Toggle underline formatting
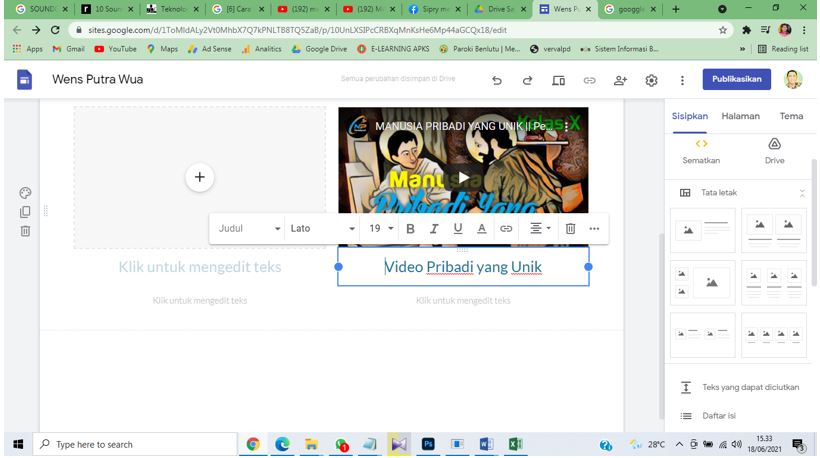Screen dimensions: 820x458 pos(458,229)
